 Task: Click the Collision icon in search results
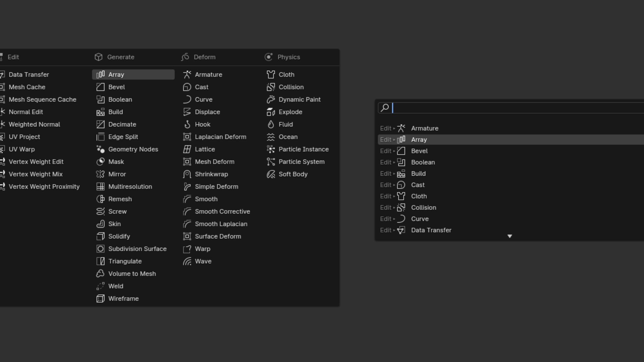(401, 207)
